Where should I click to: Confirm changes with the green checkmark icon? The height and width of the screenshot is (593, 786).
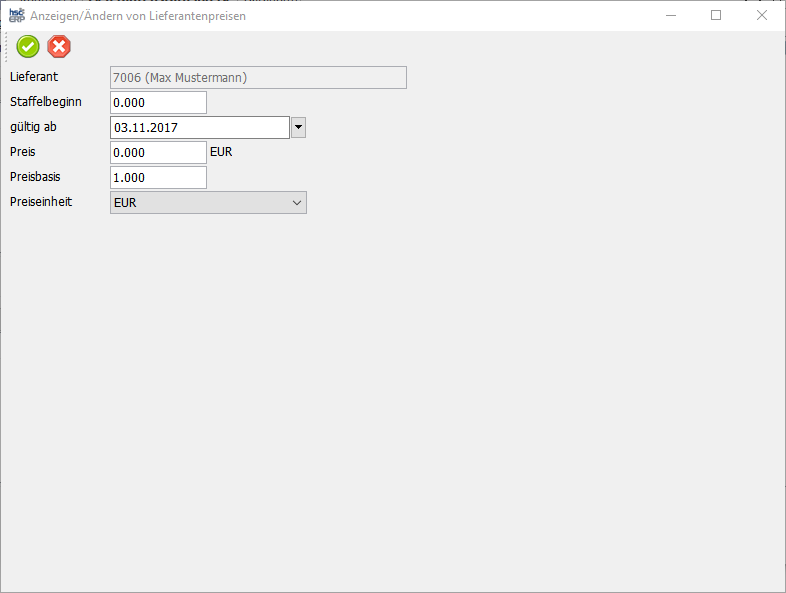pos(28,46)
